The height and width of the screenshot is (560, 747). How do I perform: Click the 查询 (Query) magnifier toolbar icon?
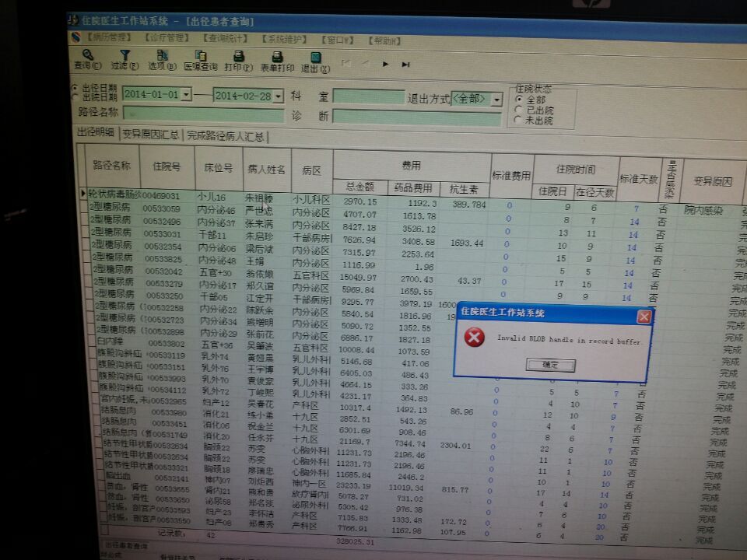pos(88,54)
